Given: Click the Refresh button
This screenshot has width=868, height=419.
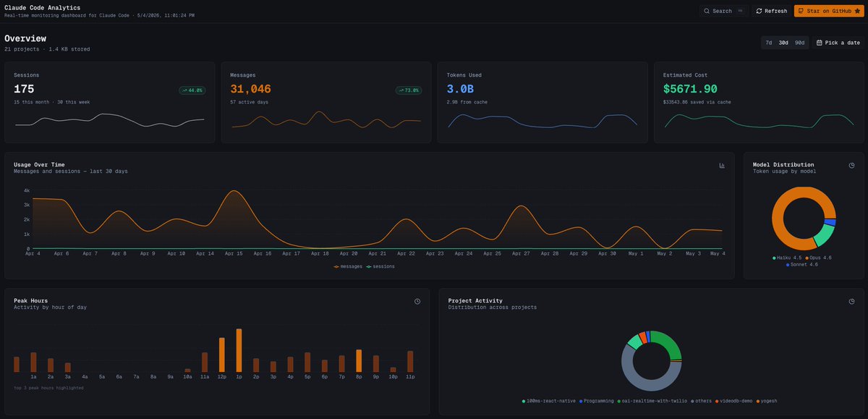Looking at the screenshot, I should pos(772,11).
